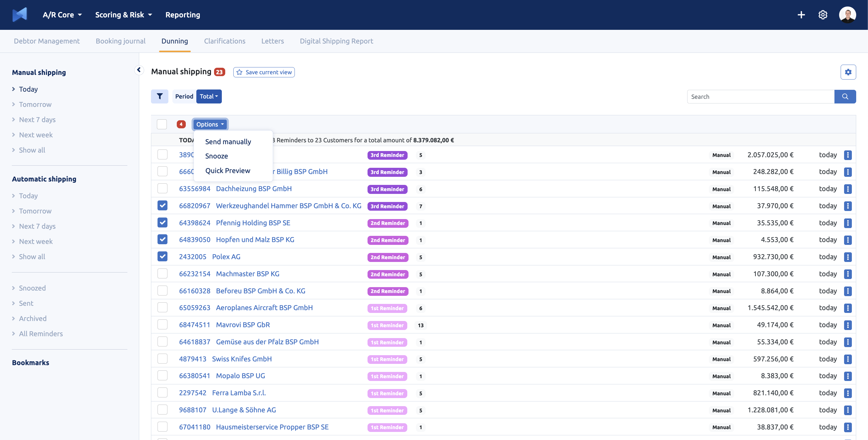Choose Send manually from Options menu
Viewport: 868px width, 440px height.
click(228, 142)
